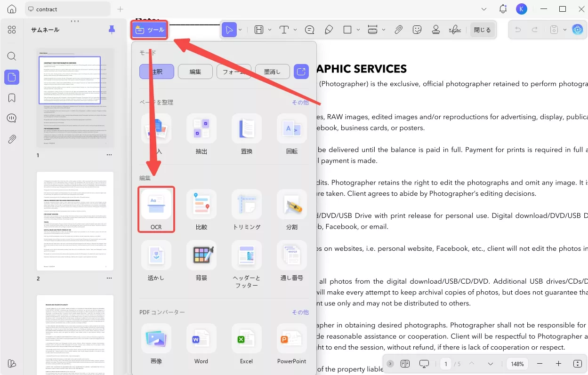Add a new tab with plus icon
This screenshot has height=375, width=588.
point(120,9)
